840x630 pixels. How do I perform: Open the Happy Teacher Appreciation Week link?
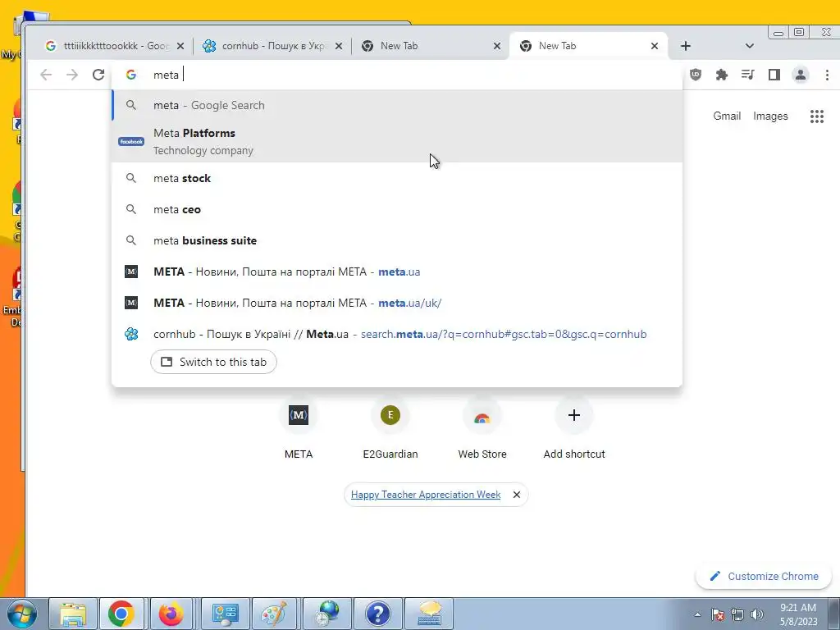coord(426,495)
